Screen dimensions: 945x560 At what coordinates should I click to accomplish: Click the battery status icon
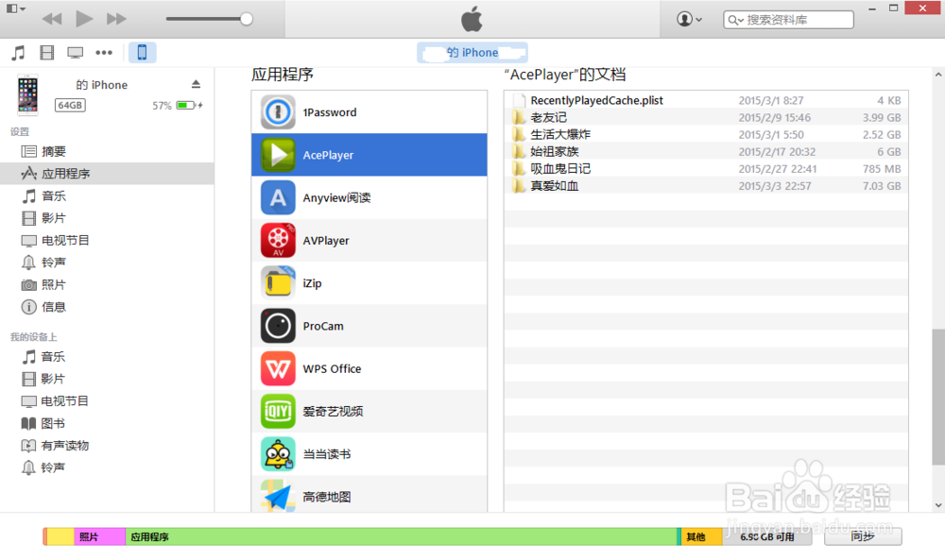coord(189,106)
